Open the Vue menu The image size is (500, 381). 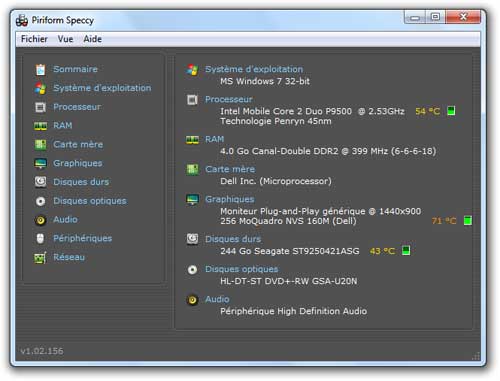[65, 39]
